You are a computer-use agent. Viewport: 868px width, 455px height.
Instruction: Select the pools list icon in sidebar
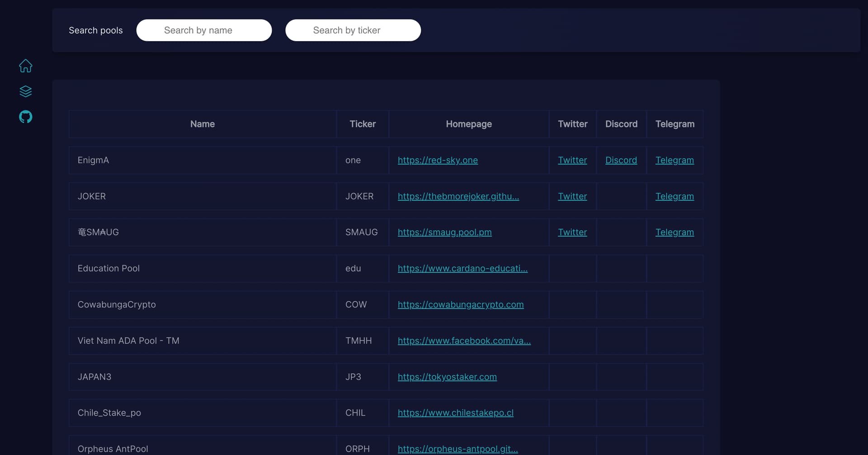pyautogui.click(x=26, y=91)
